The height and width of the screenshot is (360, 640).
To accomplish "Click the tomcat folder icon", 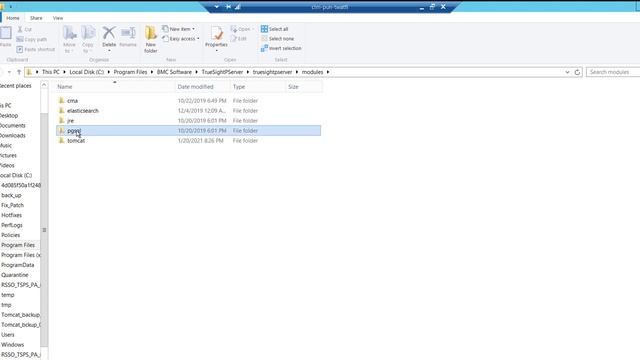I will [62, 140].
